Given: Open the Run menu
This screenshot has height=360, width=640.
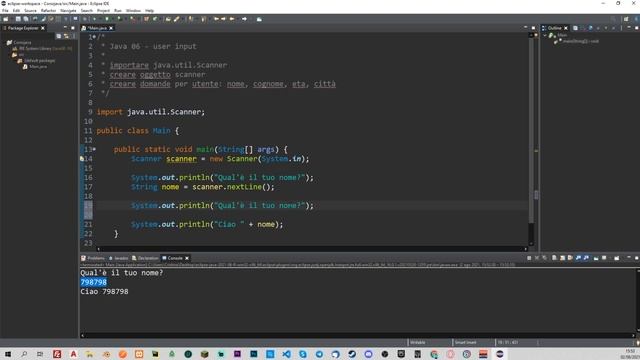Looking at the screenshot, I should 118,11.
